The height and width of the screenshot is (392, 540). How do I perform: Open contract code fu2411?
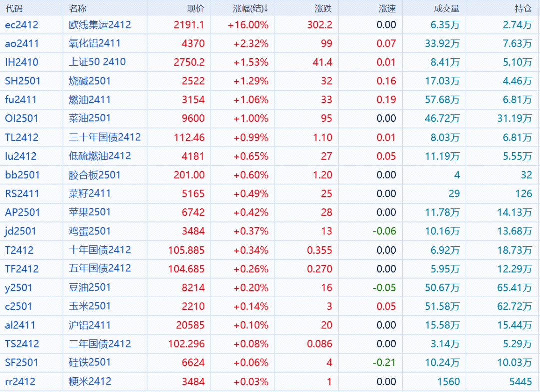coord(21,100)
